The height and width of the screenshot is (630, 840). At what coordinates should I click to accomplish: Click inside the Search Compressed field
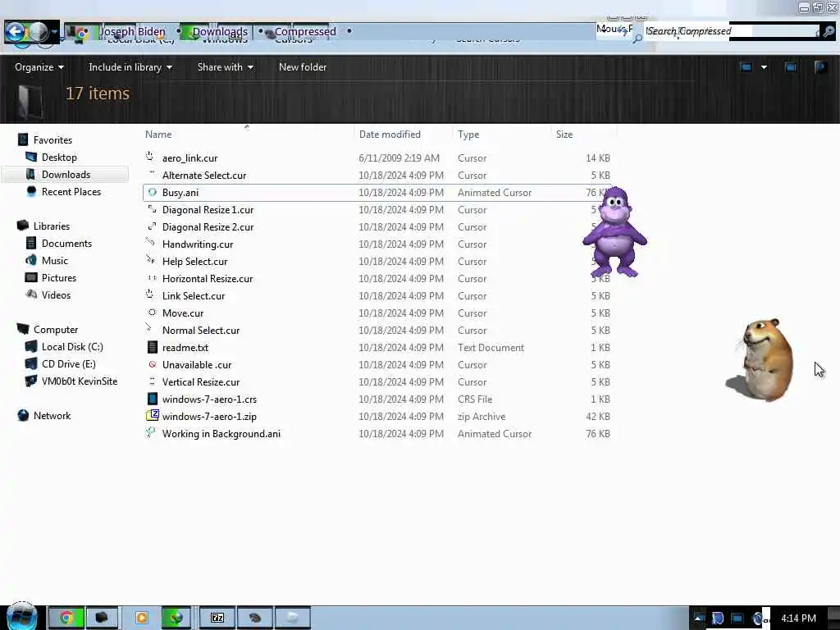pos(731,31)
